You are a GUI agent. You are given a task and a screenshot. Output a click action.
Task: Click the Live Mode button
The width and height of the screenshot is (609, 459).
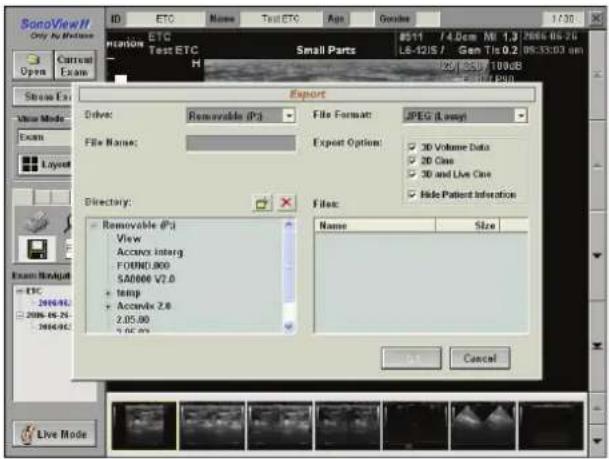54,434
